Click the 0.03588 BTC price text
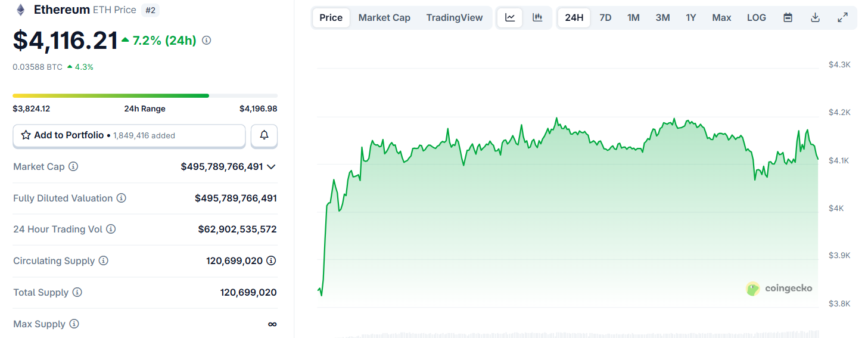 click(38, 67)
